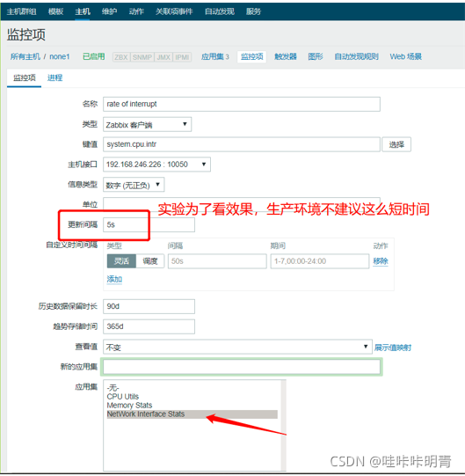
Task: Focus the 期间 field 1-7,00:00-24:00
Action: click(x=320, y=261)
